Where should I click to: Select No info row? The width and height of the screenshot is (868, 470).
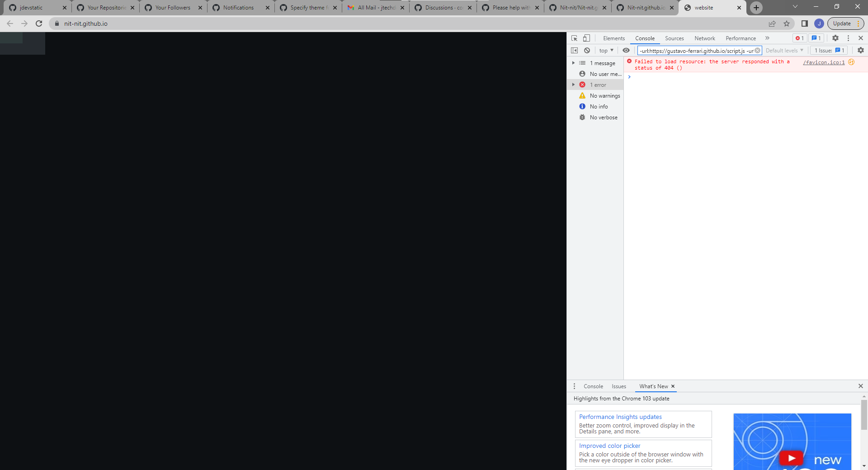(x=595, y=107)
